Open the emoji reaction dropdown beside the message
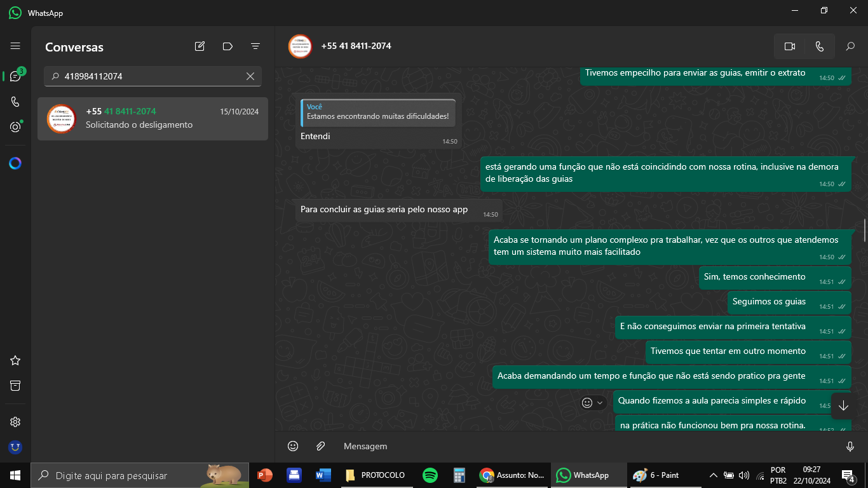868x488 pixels. (x=593, y=402)
